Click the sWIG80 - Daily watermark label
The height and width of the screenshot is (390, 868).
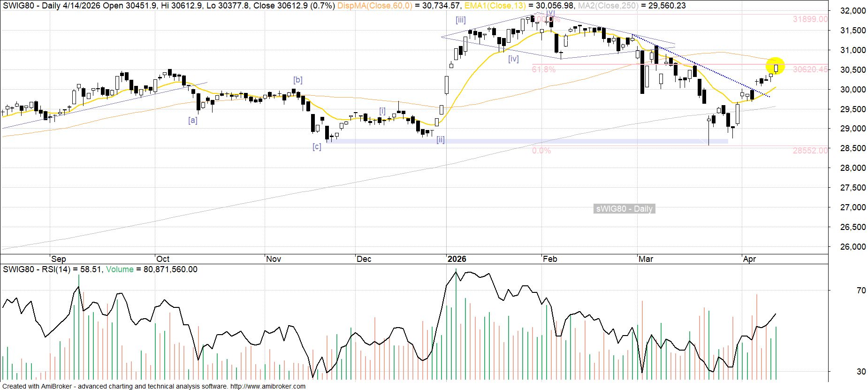tap(624, 209)
